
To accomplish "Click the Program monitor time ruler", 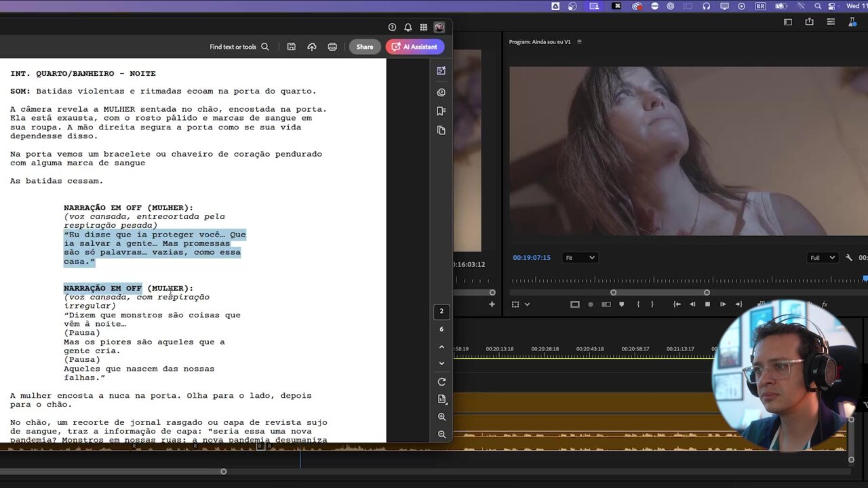I will [678, 280].
